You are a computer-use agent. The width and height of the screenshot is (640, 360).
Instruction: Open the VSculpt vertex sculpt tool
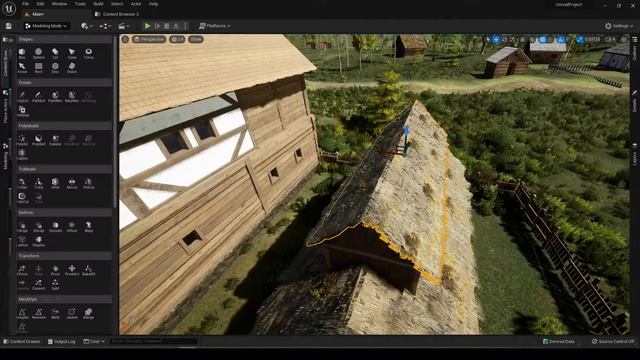click(x=22, y=227)
